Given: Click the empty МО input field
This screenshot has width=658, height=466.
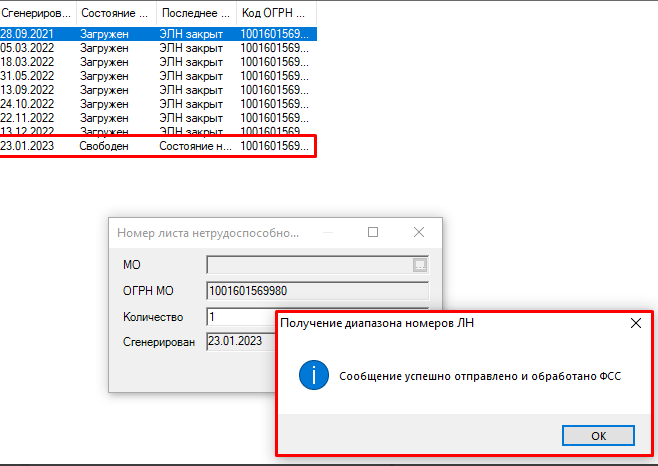Looking at the screenshot, I should tap(308, 265).
